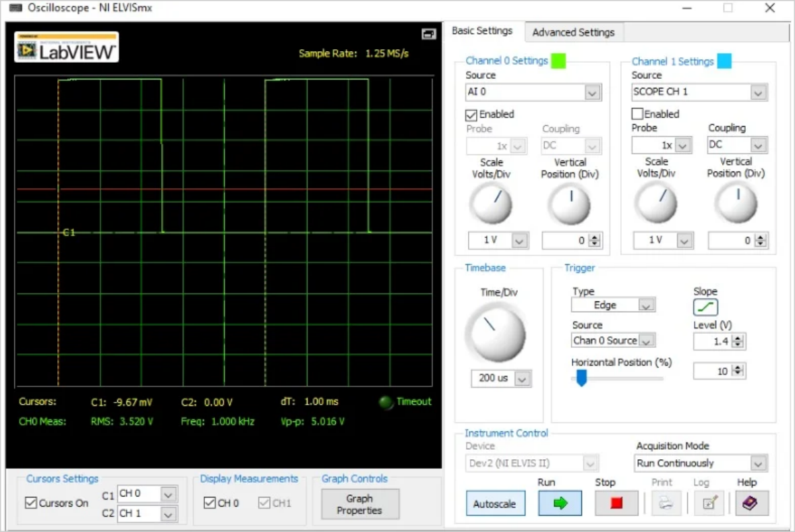Click the graph detach window icon

pos(428,34)
